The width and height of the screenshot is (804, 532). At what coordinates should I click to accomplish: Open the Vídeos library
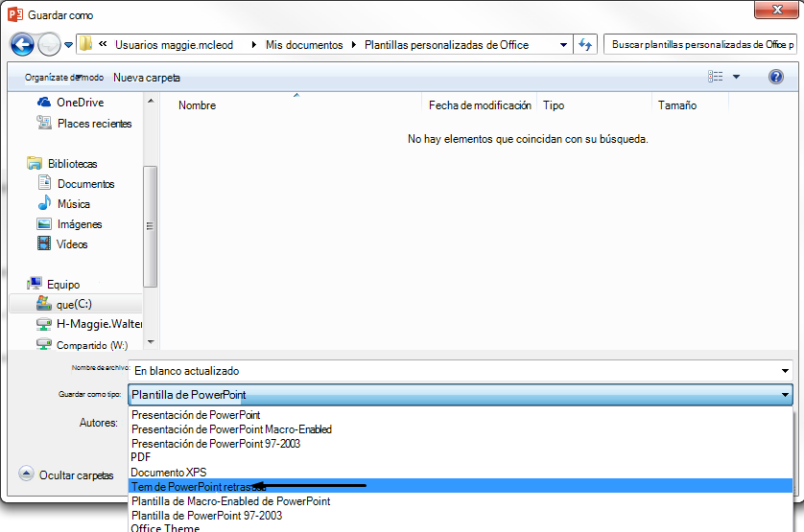(62, 244)
